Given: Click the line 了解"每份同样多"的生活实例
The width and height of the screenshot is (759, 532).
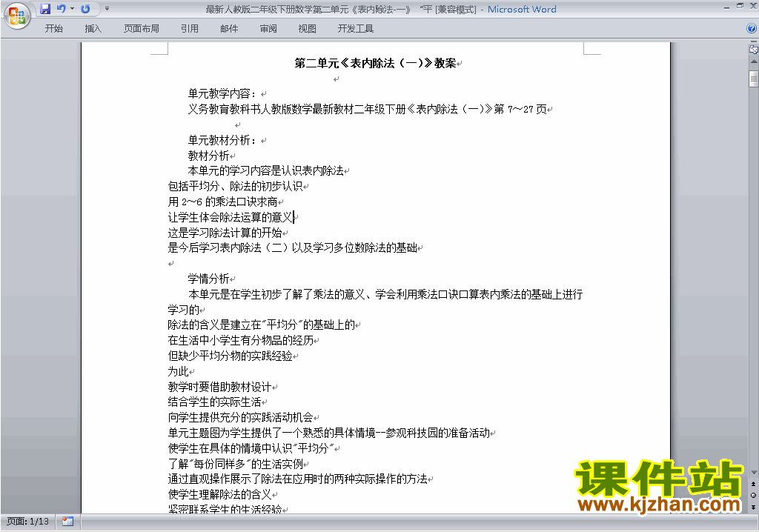Looking at the screenshot, I should pos(236,464).
